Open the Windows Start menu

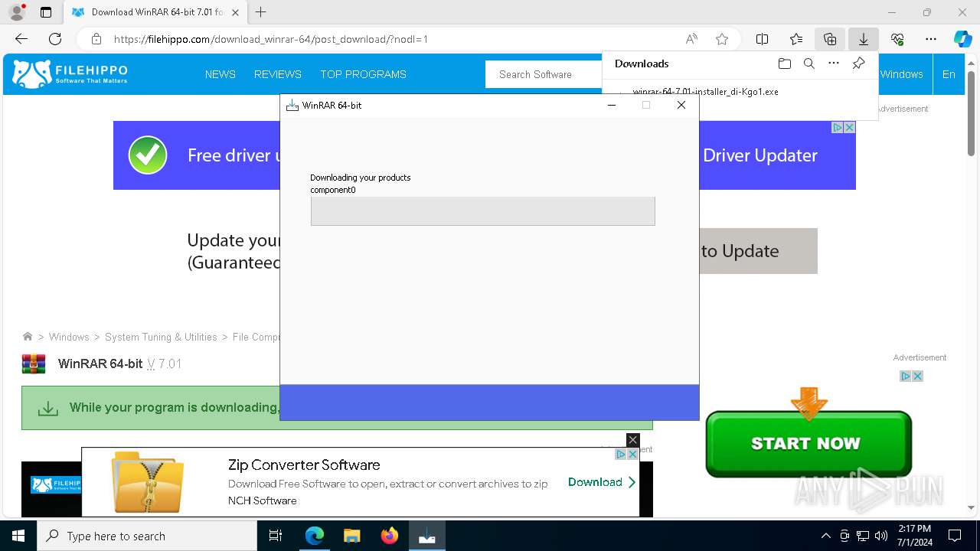18,536
